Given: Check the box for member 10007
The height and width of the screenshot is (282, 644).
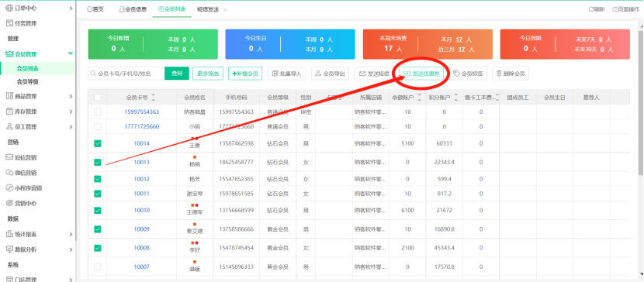Looking at the screenshot, I should (x=97, y=267).
